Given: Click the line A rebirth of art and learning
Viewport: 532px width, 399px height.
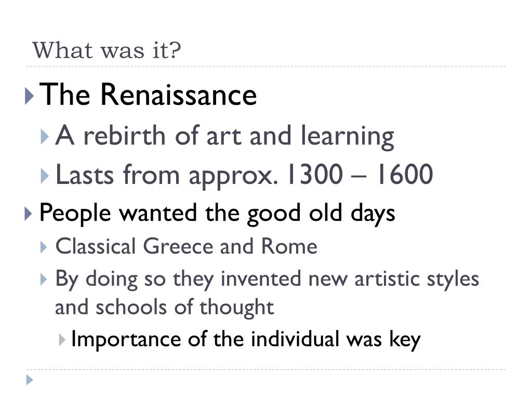Looking at the screenshot, I should (x=224, y=137).
